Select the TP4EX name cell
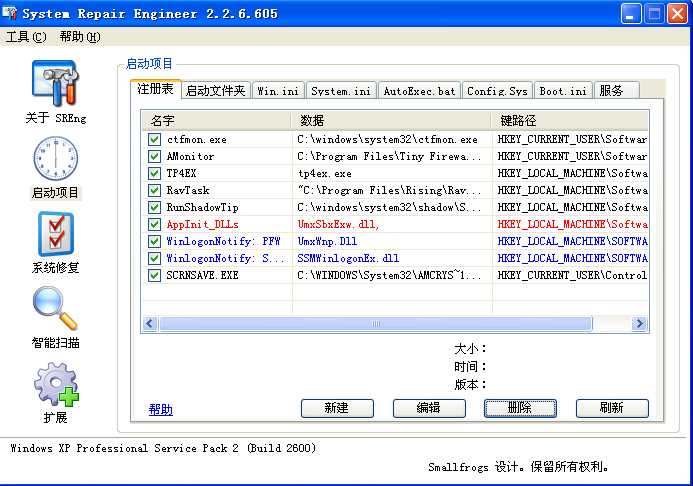 tap(181, 173)
